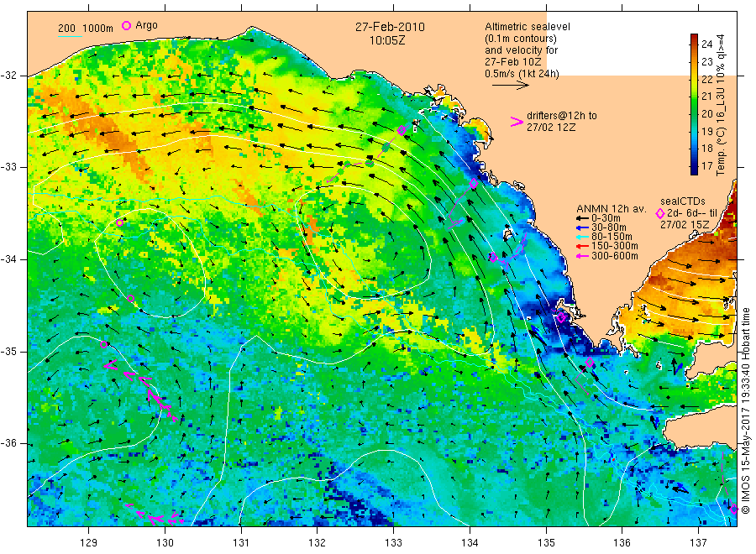
Task: Click the -34 latitude axis label
Action: (x=8, y=259)
